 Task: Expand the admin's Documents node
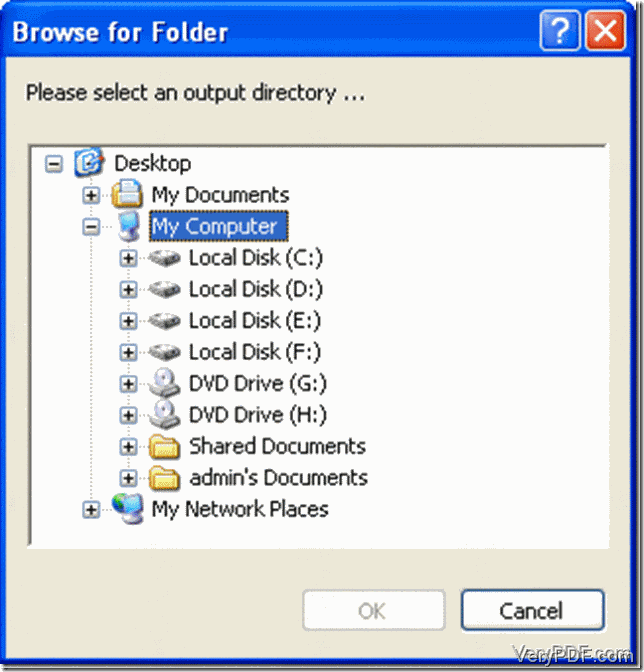click(128, 478)
